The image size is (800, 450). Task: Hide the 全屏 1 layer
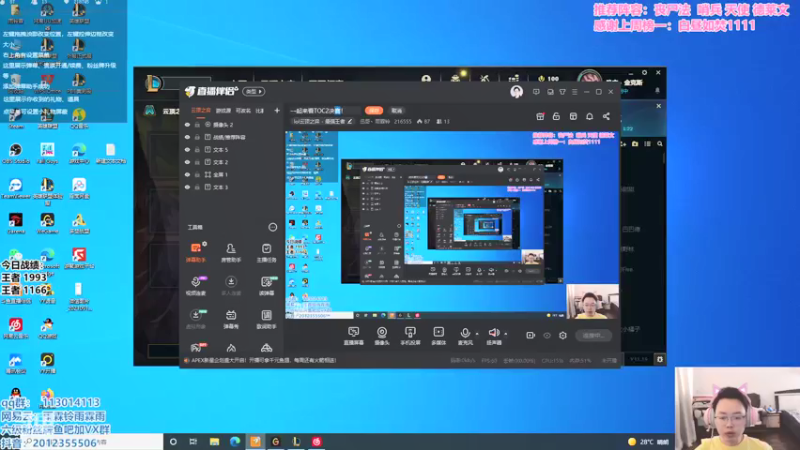(187, 174)
